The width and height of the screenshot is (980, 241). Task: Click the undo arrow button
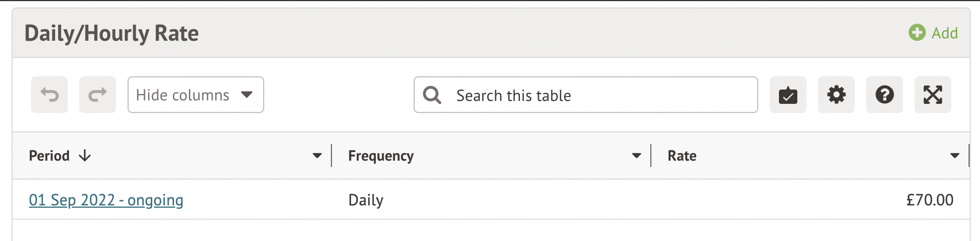pos(49,95)
